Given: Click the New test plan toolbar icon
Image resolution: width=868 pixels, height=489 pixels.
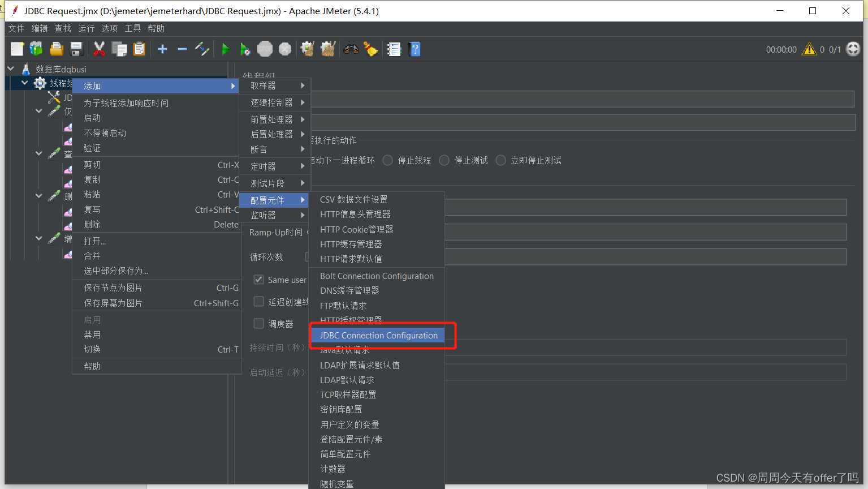Looking at the screenshot, I should click(x=17, y=49).
